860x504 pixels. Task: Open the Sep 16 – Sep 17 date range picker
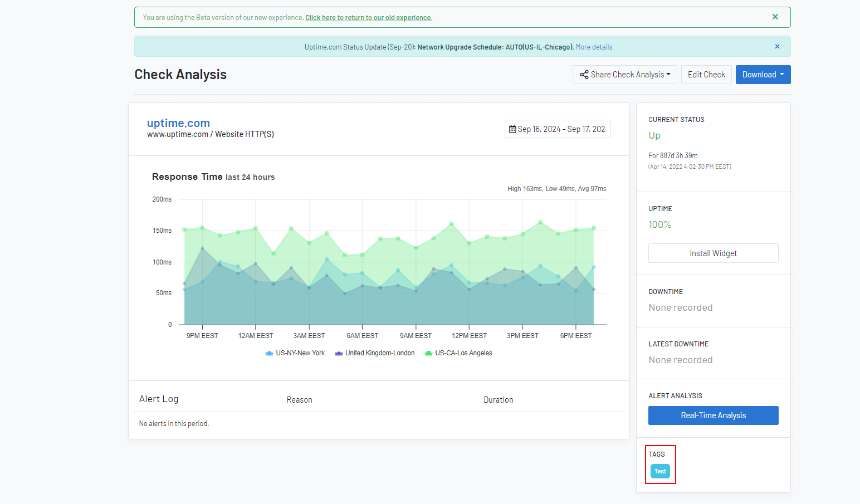(x=558, y=129)
